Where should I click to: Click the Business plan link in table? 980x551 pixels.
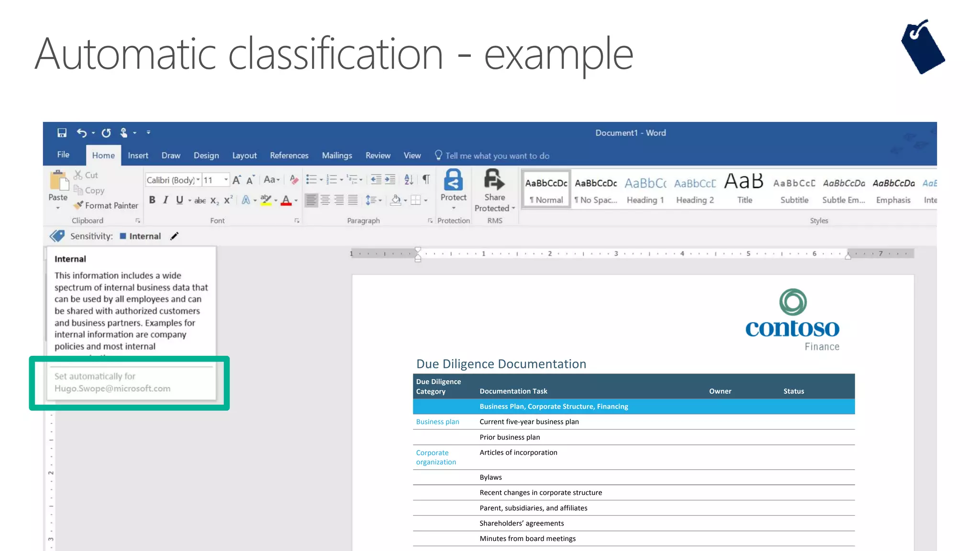click(x=437, y=421)
